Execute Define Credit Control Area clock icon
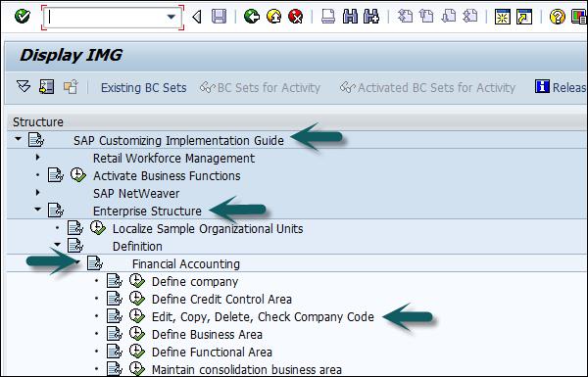Viewport: 588px width, 377px height. (137, 299)
